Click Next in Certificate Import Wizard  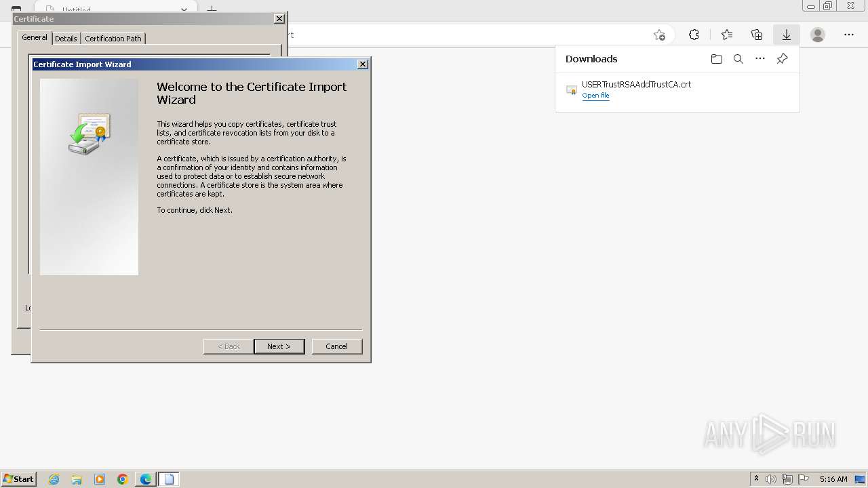pyautogui.click(x=279, y=346)
